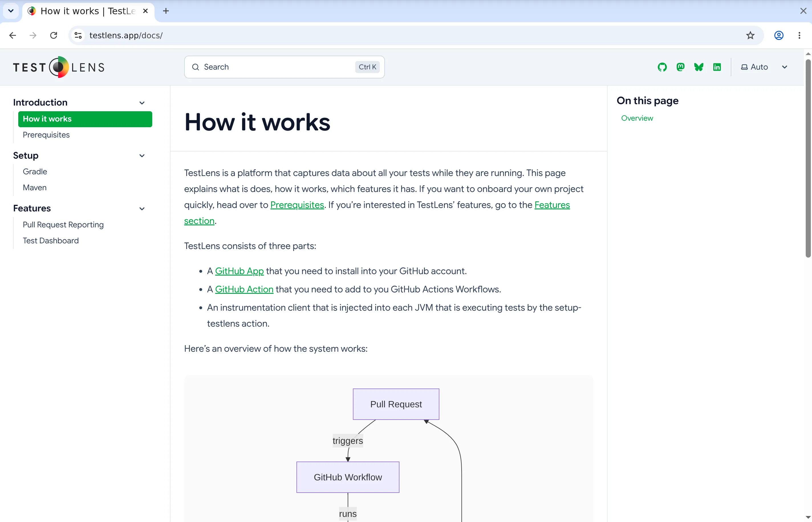
Task: Click the page vertical scrollbar thumb
Action: pos(808,158)
